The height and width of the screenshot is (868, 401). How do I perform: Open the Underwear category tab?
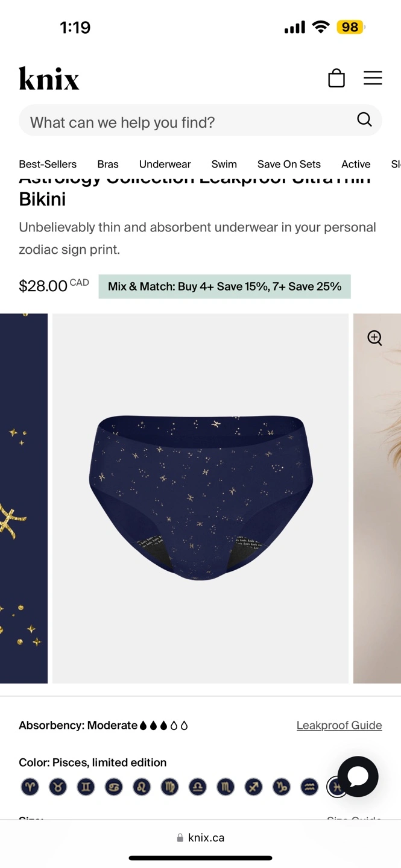coord(165,164)
